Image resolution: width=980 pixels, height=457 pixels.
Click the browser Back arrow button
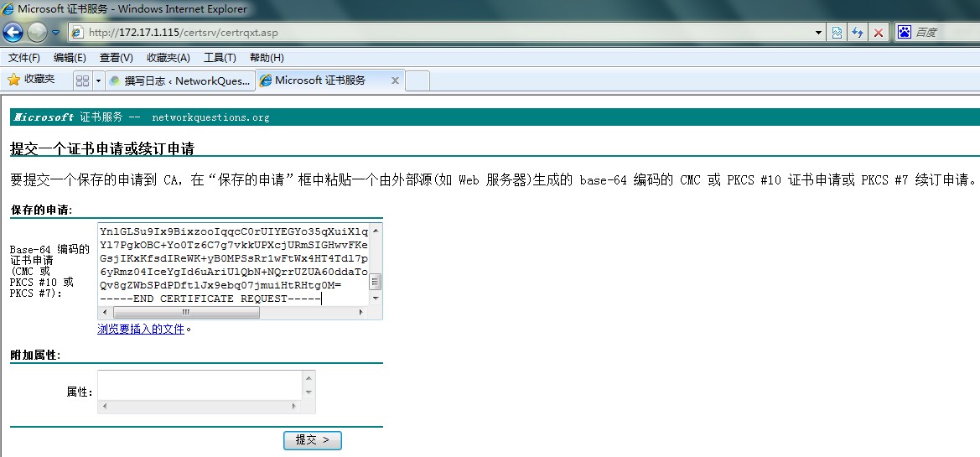tap(13, 33)
